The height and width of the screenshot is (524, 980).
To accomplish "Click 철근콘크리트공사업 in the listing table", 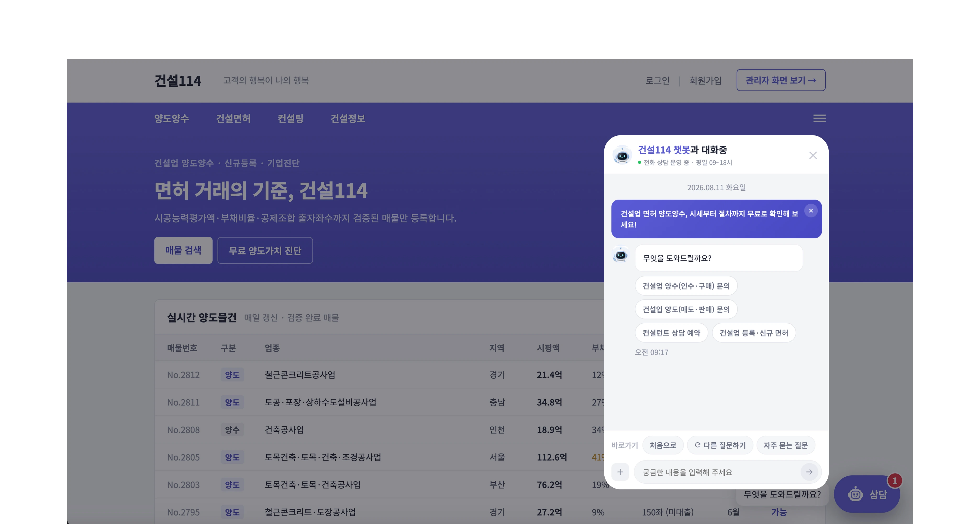I will click(x=300, y=375).
